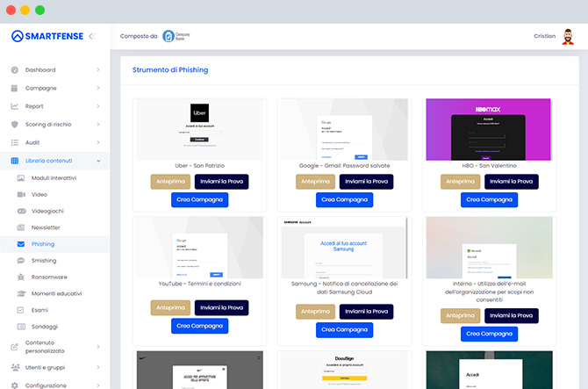
Task: Open the Samsung account template thumbnail
Action: (x=345, y=248)
